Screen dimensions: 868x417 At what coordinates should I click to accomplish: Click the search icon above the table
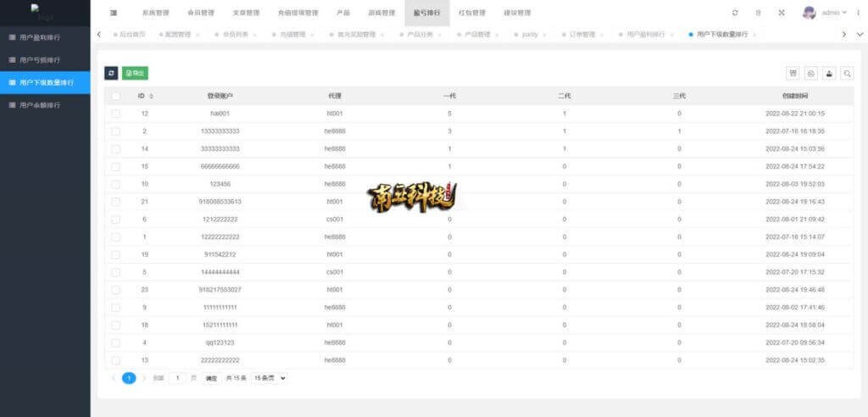(x=847, y=74)
